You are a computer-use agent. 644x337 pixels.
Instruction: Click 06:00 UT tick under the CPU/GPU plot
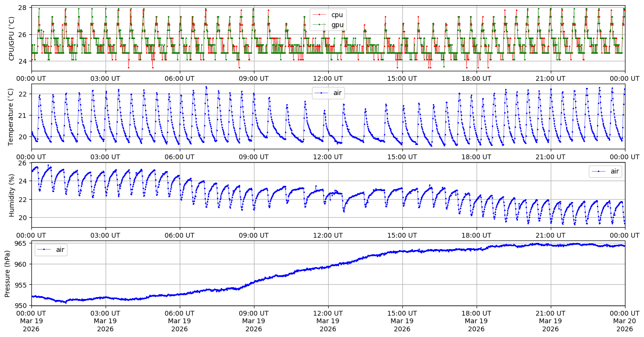tap(179, 78)
